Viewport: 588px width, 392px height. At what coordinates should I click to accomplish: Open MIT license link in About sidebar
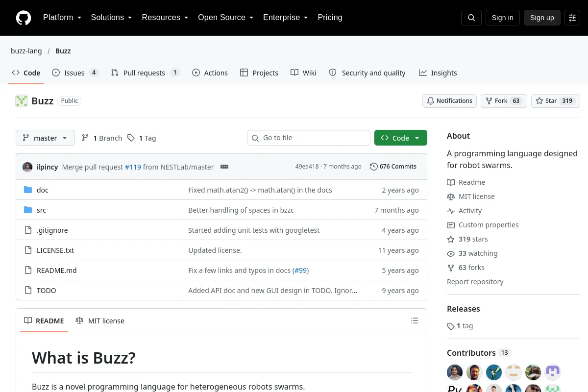tap(471, 196)
